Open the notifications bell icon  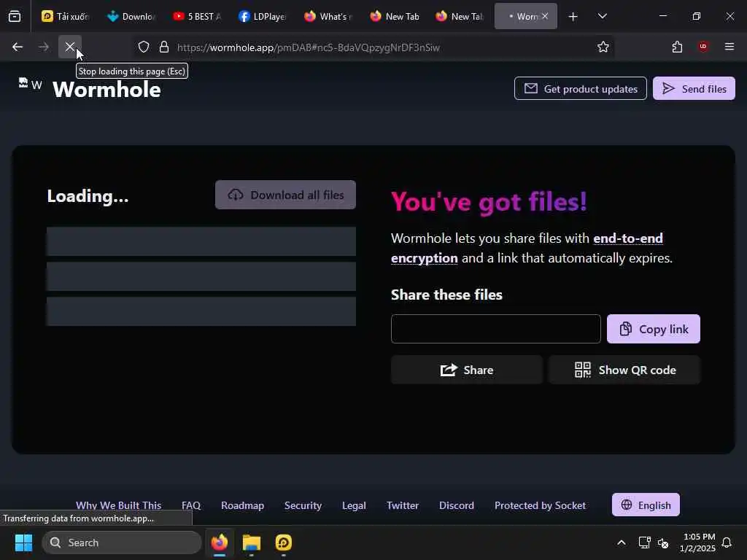(727, 542)
